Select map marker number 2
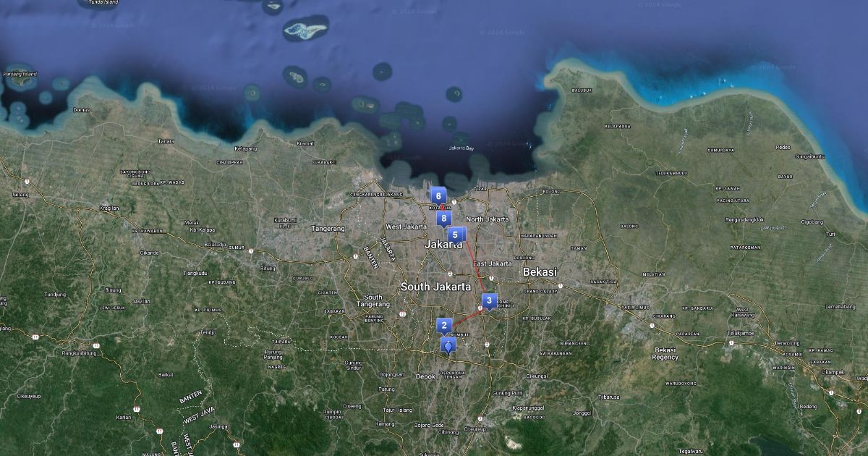Image resolution: width=868 pixels, height=456 pixels. coord(444,325)
